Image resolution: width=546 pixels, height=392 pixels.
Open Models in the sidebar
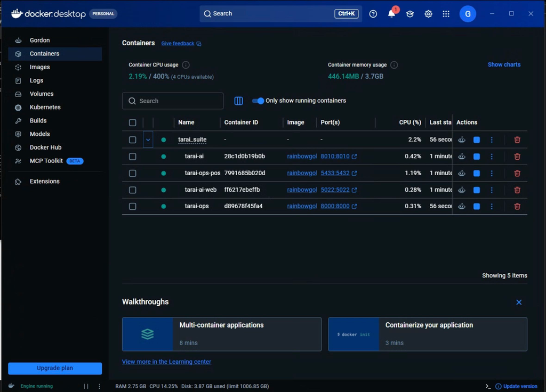coord(55,134)
